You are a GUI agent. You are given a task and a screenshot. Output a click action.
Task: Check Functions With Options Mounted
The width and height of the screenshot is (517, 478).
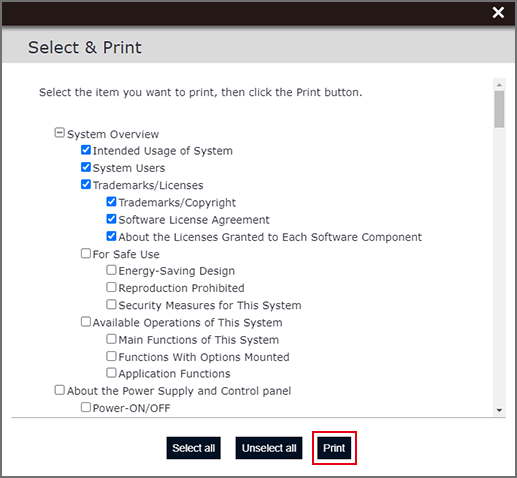tap(111, 356)
